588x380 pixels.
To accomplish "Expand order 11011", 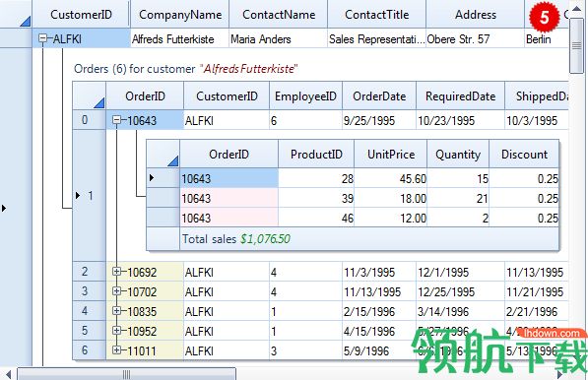I will [116, 350].
